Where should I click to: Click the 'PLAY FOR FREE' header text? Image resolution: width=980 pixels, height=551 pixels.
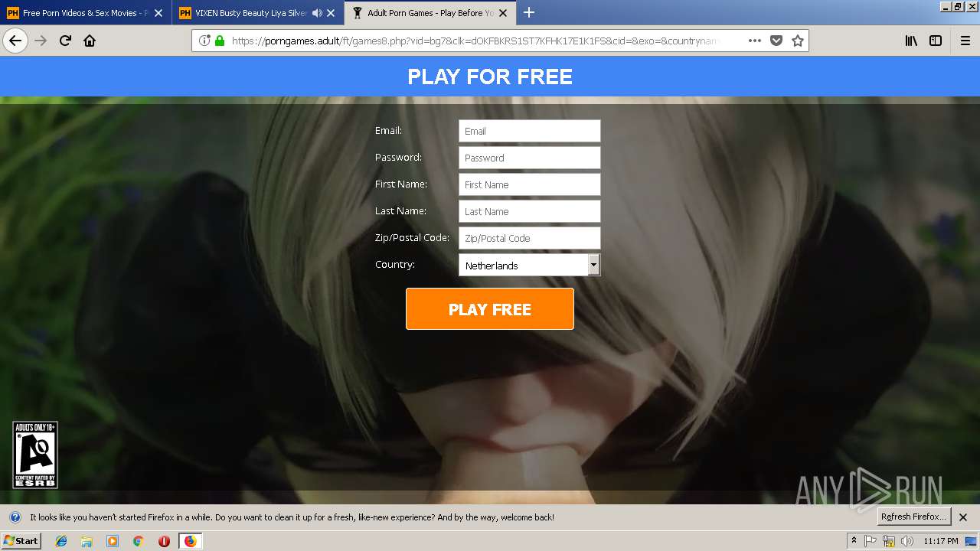[490, 77]
